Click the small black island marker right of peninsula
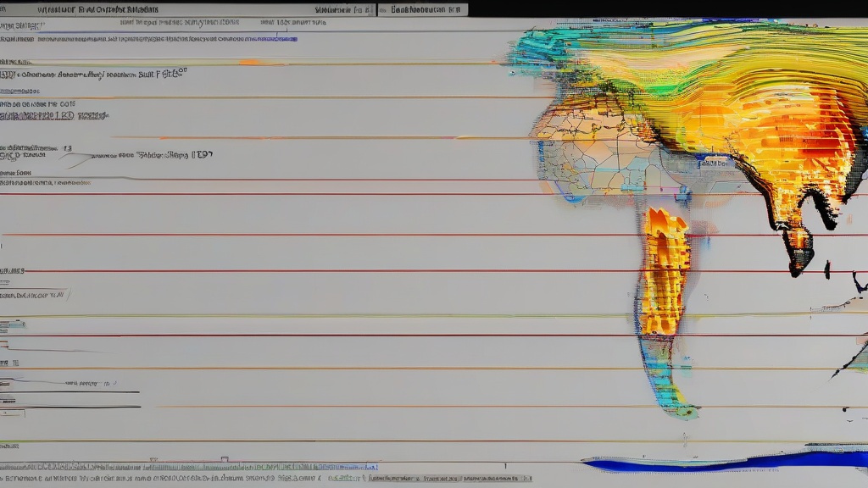Image resolution: width=868 pixels, height=488 pixels. [x=828, y=269]
